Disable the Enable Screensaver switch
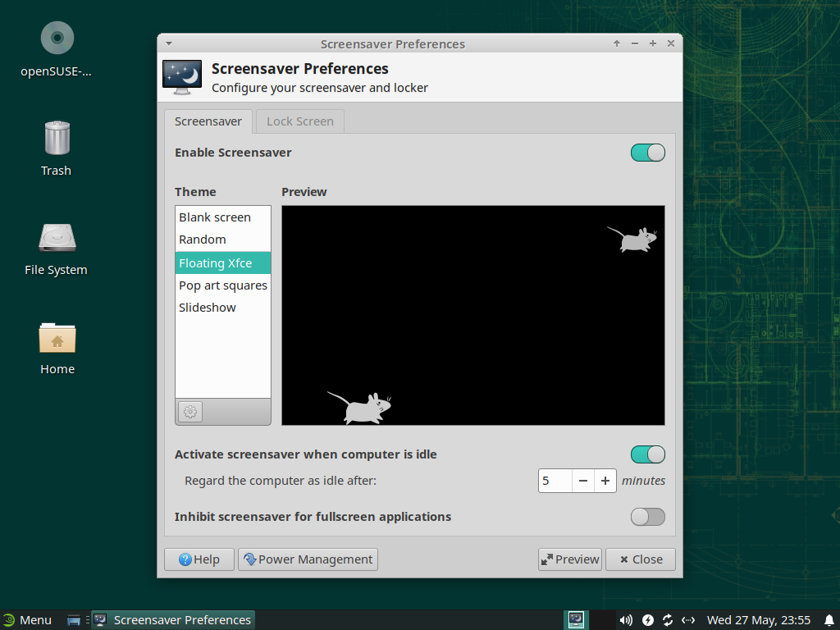Viewport: 840px width, 630px height. tap(647, 153)
